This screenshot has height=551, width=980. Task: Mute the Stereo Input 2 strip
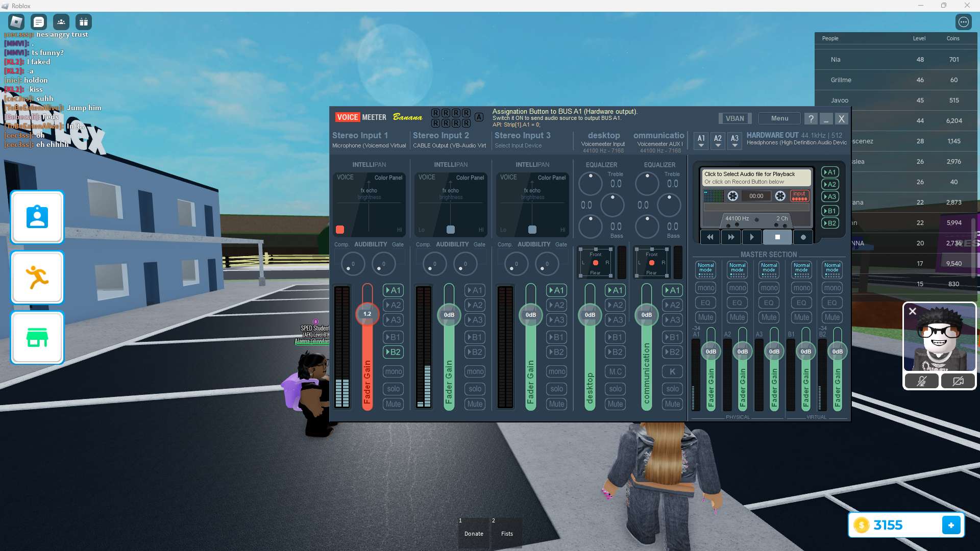click(475, 404)
